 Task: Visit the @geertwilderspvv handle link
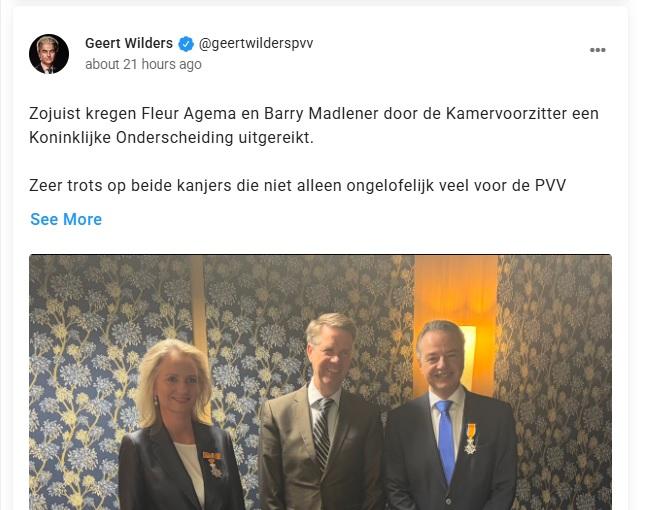pos(256,43)
